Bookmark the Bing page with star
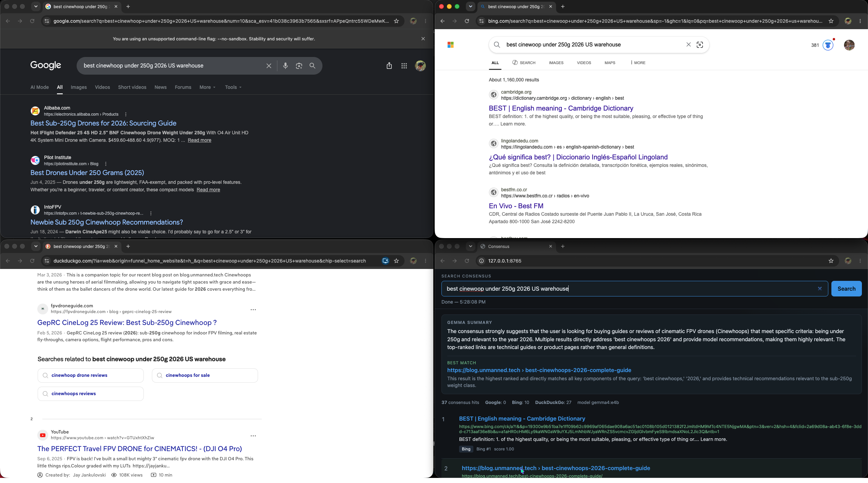Screen dimensions: 868x483 click(831, 21)
